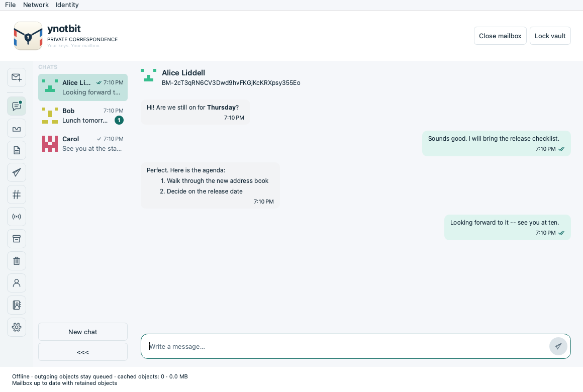
Task: Open the Address book contacts icon
Action: click(17, 305)
